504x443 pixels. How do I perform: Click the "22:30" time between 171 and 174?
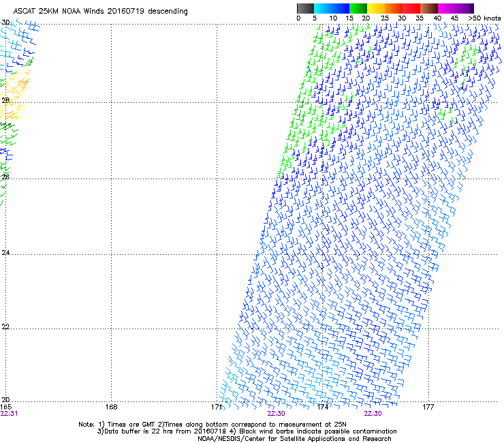[276, 414]
